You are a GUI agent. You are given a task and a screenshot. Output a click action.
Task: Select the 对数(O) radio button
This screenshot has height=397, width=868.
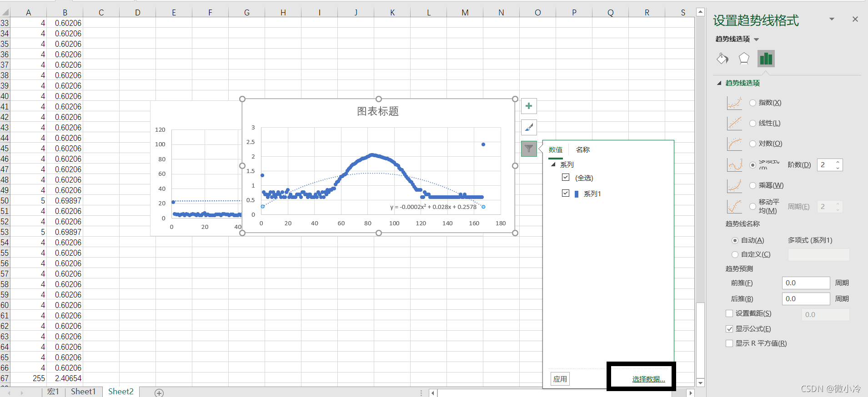click(753, 144)
